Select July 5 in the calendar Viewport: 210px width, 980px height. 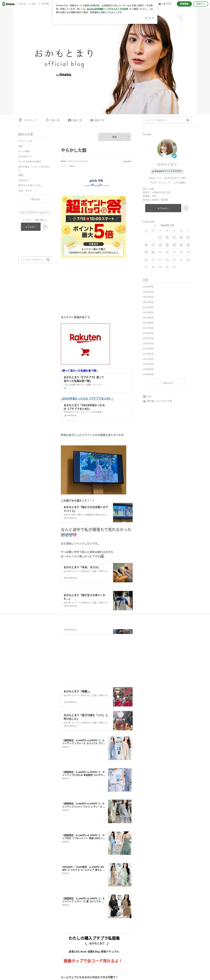tap(188, 237)
